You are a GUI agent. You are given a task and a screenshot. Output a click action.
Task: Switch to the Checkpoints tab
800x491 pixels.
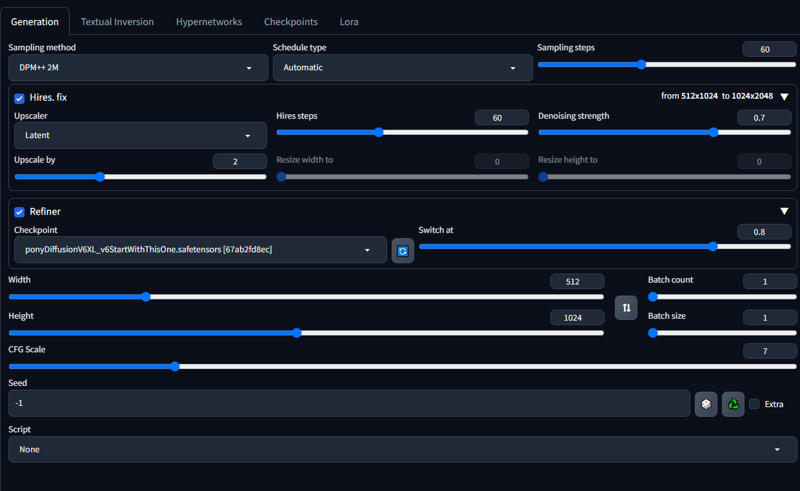(x=290, y=21)
